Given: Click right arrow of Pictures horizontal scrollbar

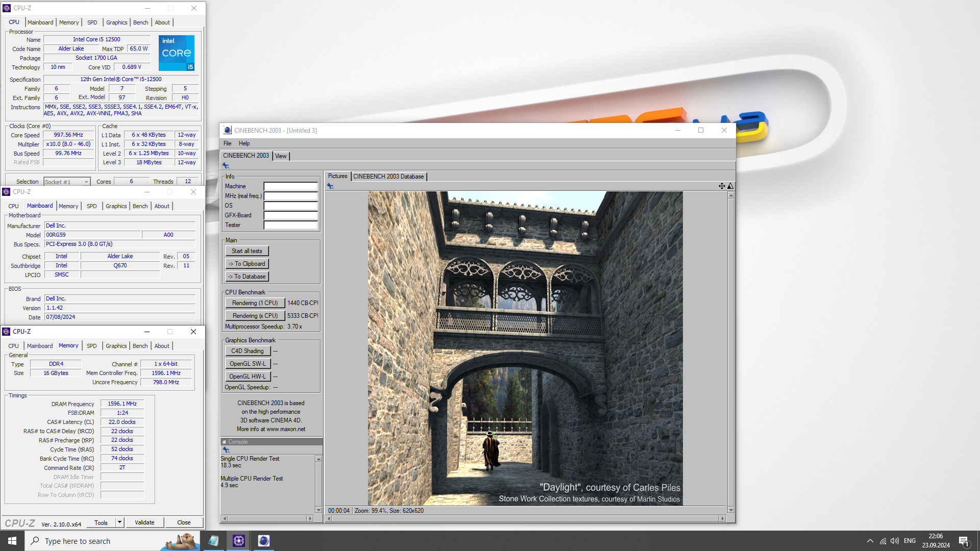Looking at the screenshot, I should 722,518.
